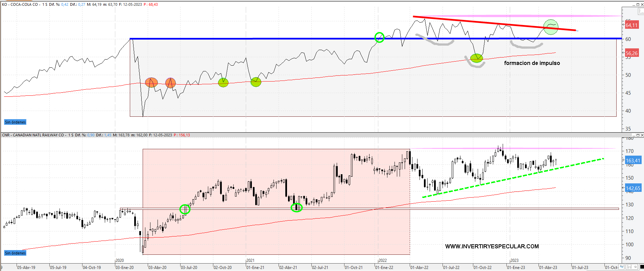The image size is (644, 271).
Task: Click the CNR - CANADIAN NATL RAILWAY title bar
Action: [33, 135]
